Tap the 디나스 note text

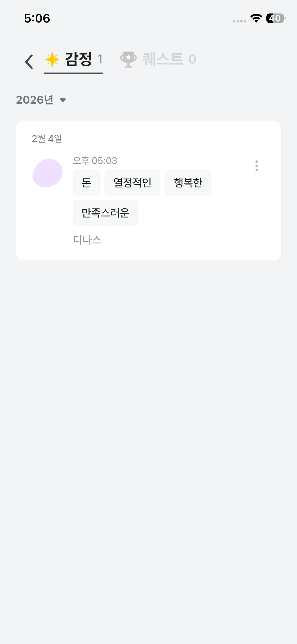click(87, 240)
